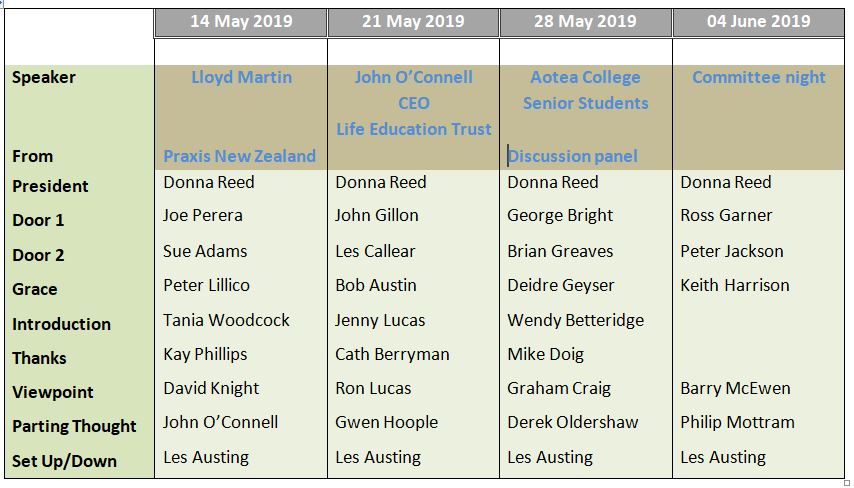854x488 pixels.
Task: Click the Lloyd Martin speaker name
Action: [241, 77]
